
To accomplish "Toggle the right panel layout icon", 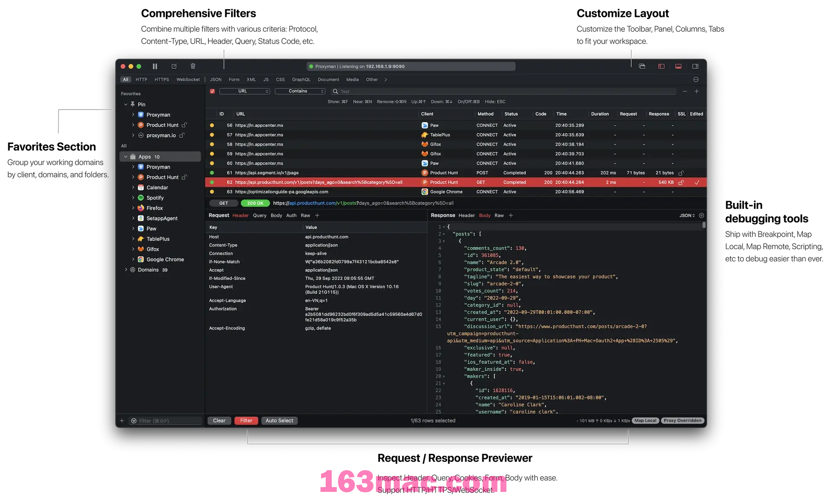I will (695, 66).
